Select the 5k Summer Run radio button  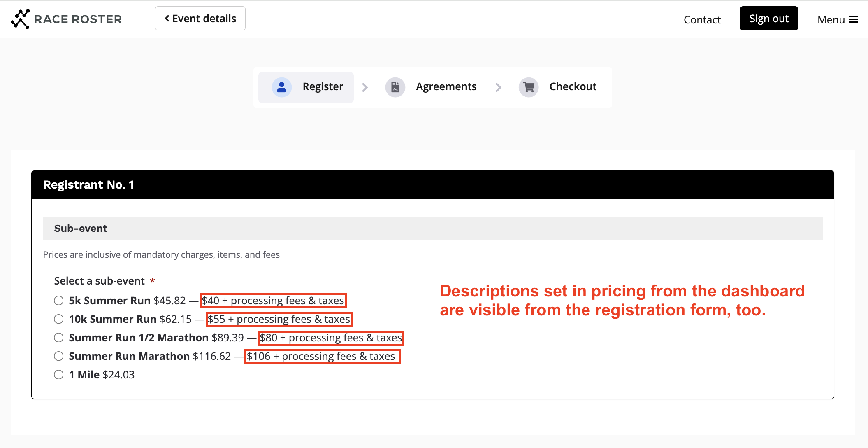(59, 301)
